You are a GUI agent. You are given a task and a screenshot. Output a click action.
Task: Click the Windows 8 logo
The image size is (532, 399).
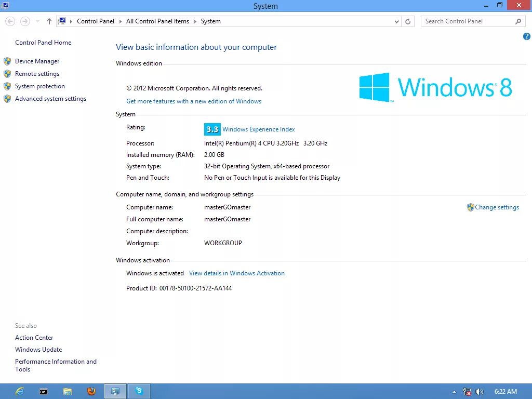click(435, 87)
